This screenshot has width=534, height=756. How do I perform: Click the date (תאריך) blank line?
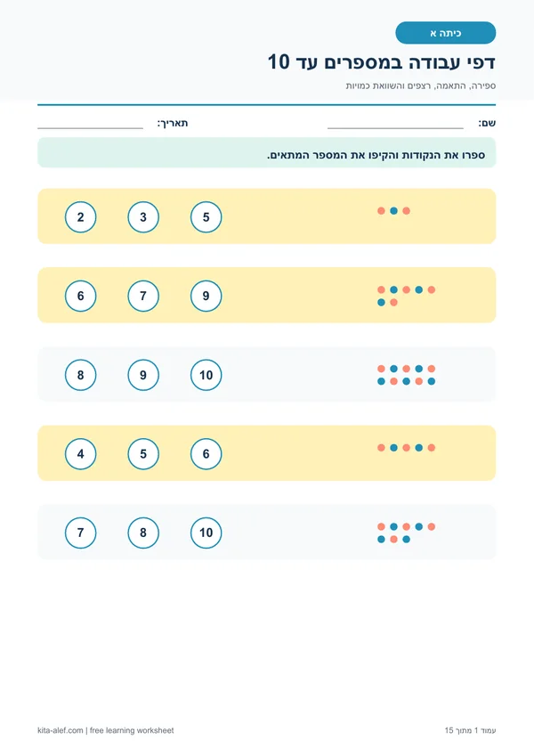coord(90,128)
